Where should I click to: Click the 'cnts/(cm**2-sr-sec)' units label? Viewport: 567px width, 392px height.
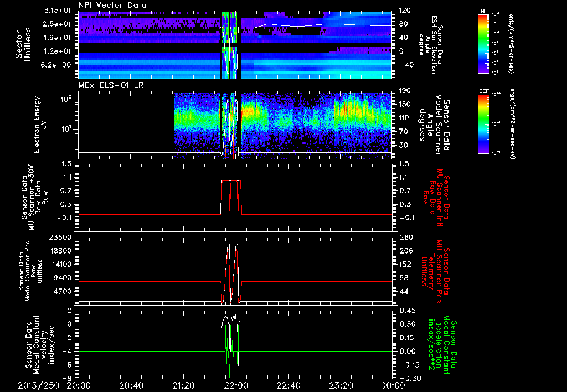point(511,43)
